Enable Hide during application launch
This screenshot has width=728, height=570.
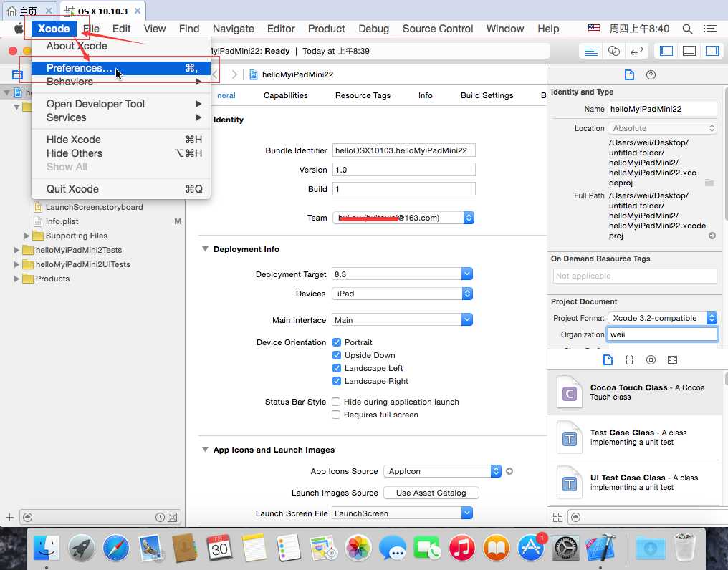click(336, 402)
